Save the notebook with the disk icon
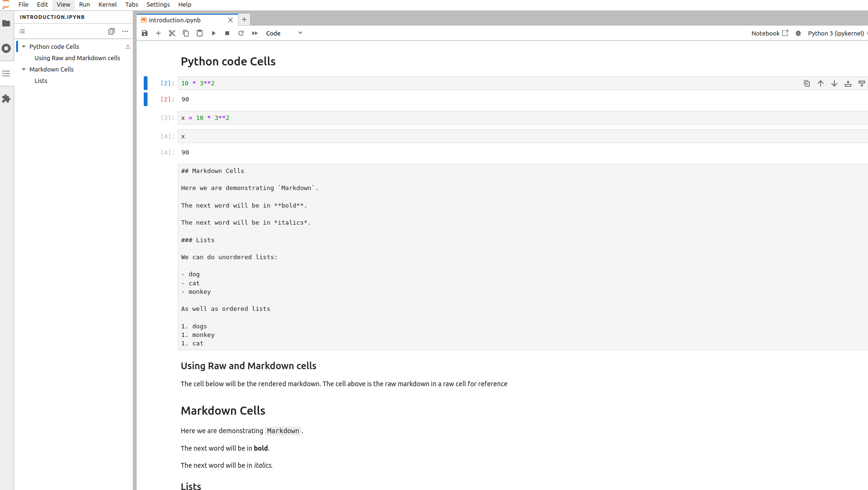868x490 pixels. 145,33
